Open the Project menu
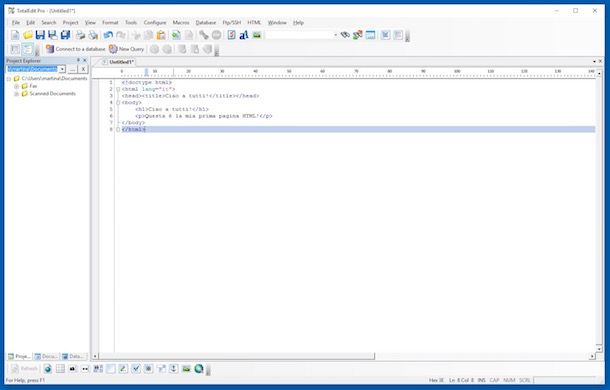Viewport: 610px width, 390px height. (70, 23)
